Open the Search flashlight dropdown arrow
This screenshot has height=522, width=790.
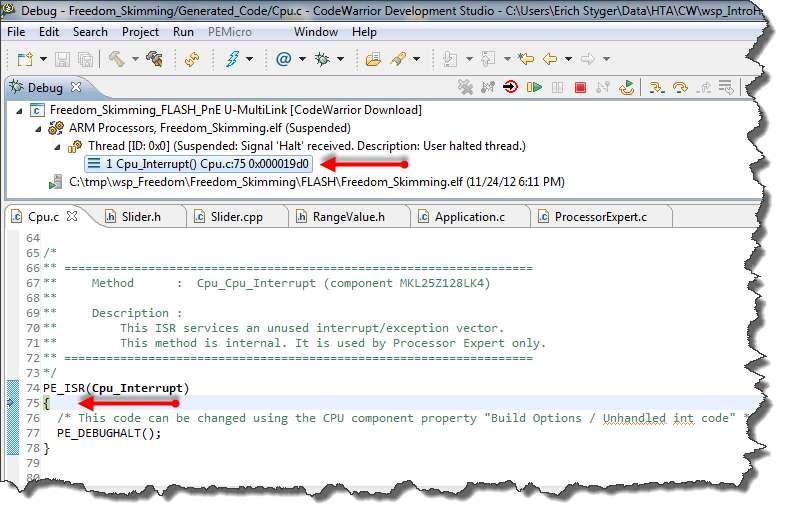click(416, 59)
